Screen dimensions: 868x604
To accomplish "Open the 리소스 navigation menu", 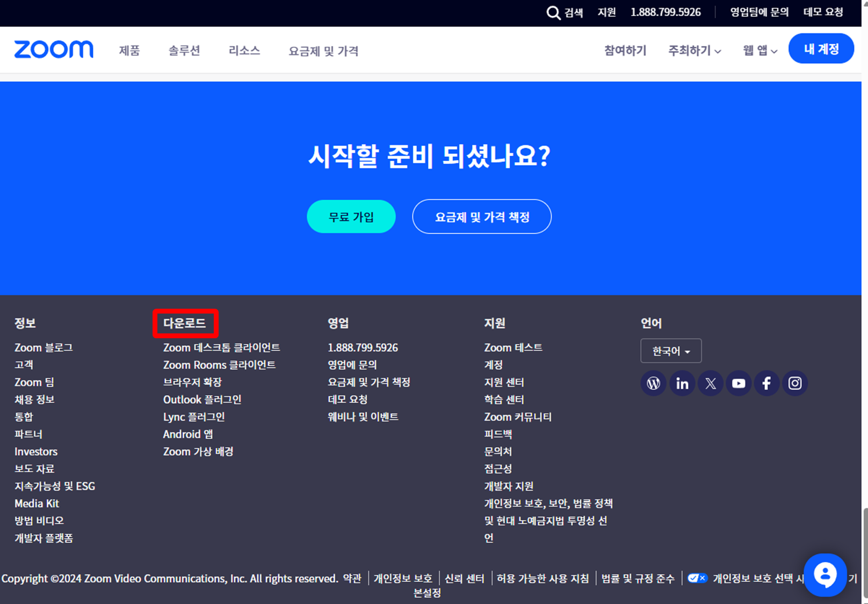I will pos(244,50).
